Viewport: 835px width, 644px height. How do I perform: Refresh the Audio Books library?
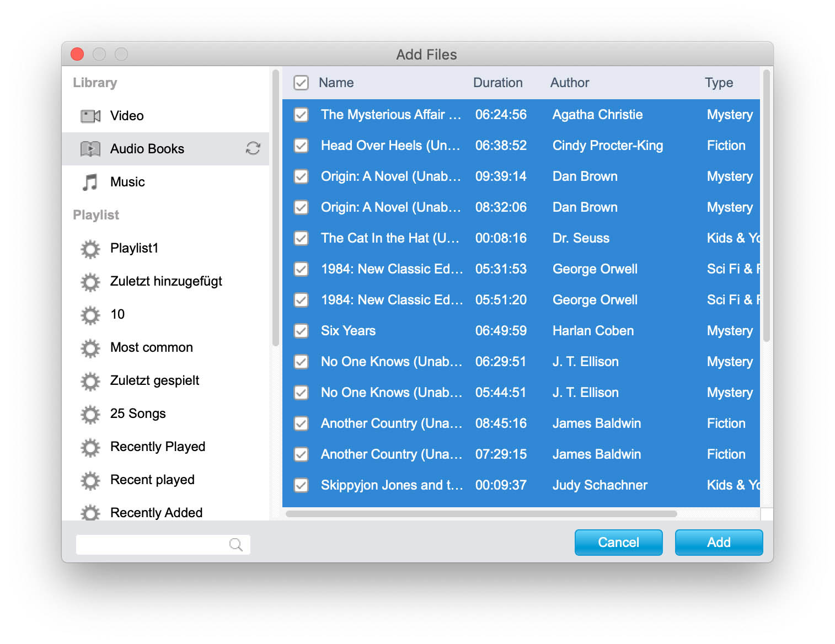tap(253, 148)
